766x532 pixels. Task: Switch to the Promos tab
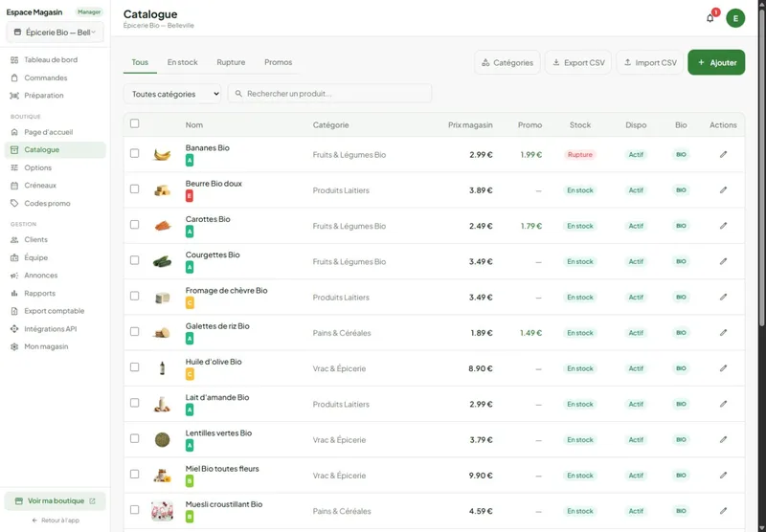(x=278, y=62)
